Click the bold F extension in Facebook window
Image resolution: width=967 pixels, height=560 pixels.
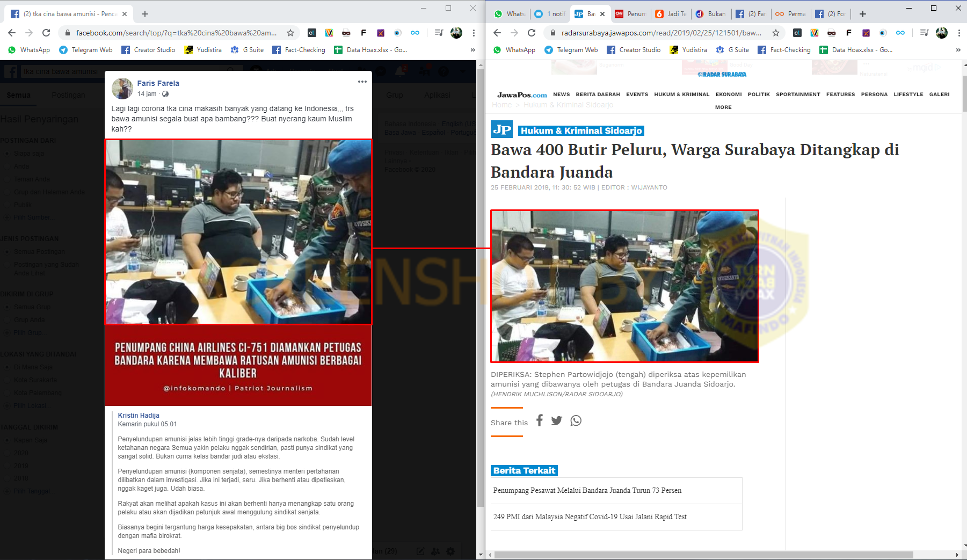(363, 33)
